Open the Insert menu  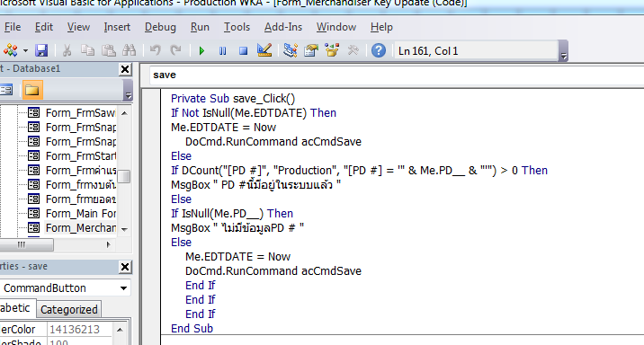tap(117, 27)
